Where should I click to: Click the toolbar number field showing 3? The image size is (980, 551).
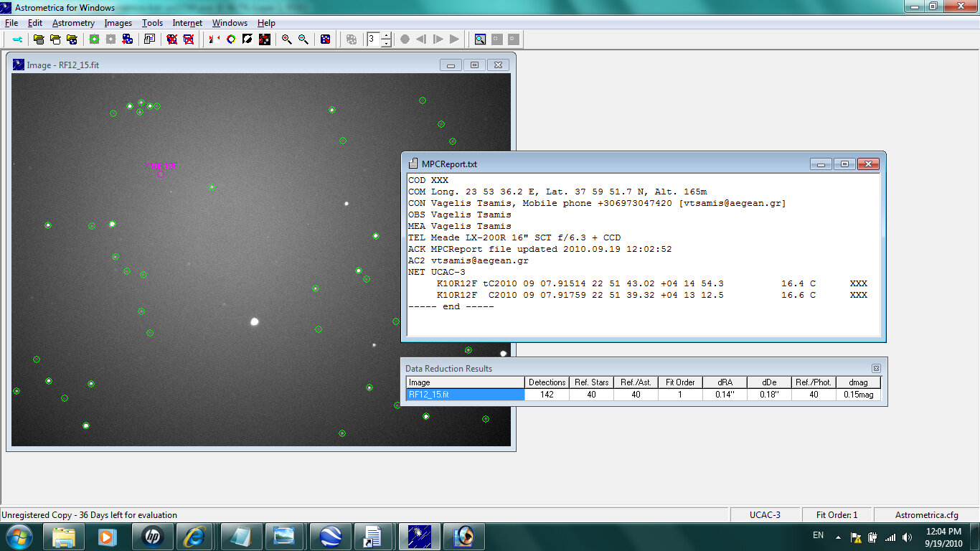(373, 39)
